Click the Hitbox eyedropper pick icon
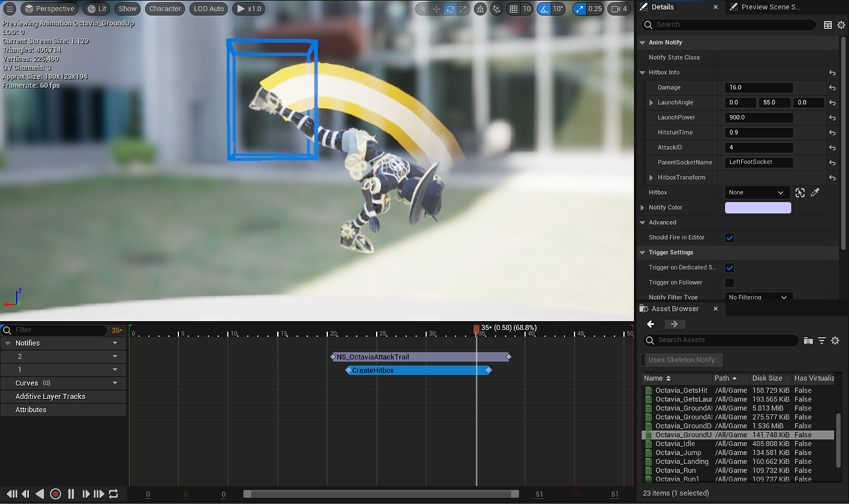The width and height of the screenshot is (849, 504). pyautogui.click(x=815, y=192)
